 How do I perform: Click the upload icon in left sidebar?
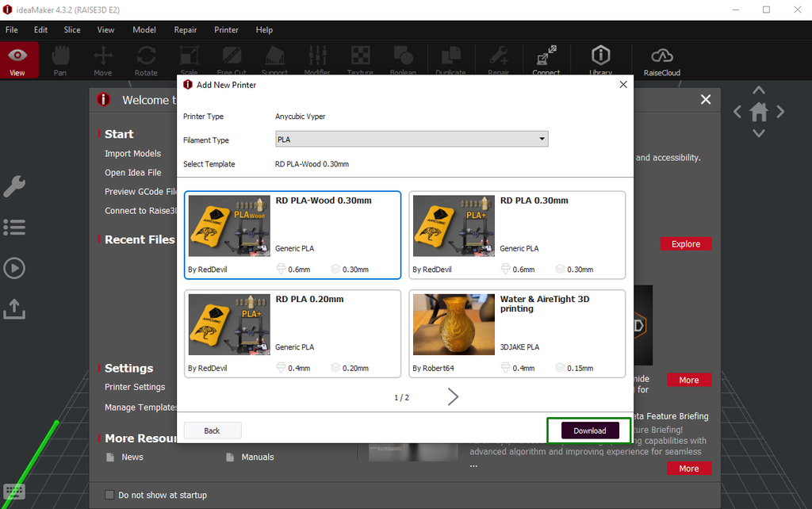tap(14, 309)
